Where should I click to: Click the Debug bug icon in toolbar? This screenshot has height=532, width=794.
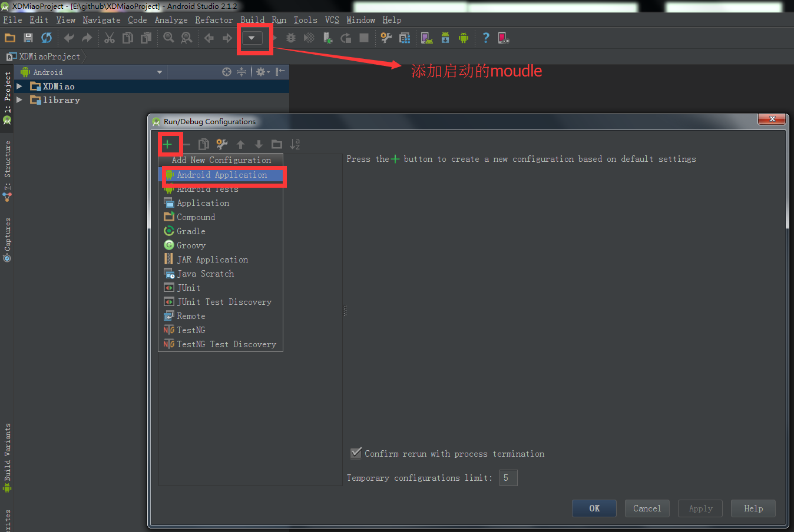tap(291, 38)
